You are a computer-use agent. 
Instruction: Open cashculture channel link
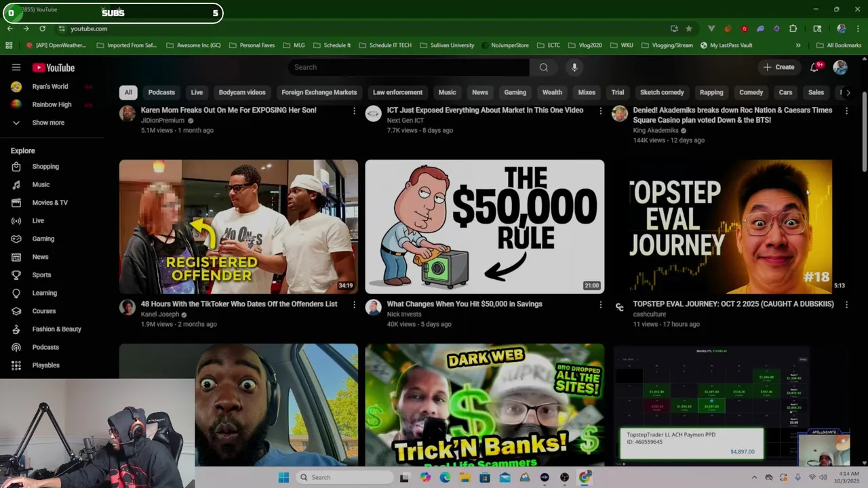pos(650,314)
